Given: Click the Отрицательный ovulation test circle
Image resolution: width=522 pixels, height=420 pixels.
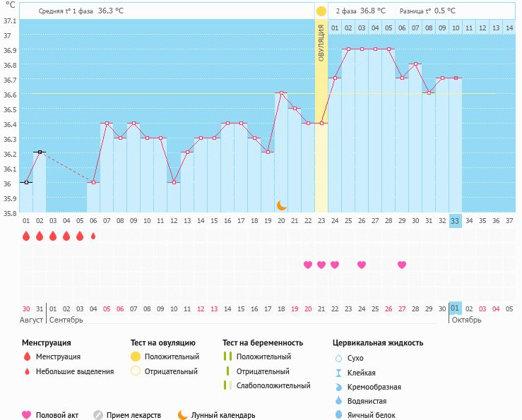Looking at the screenshot, I should pos(136,371).
